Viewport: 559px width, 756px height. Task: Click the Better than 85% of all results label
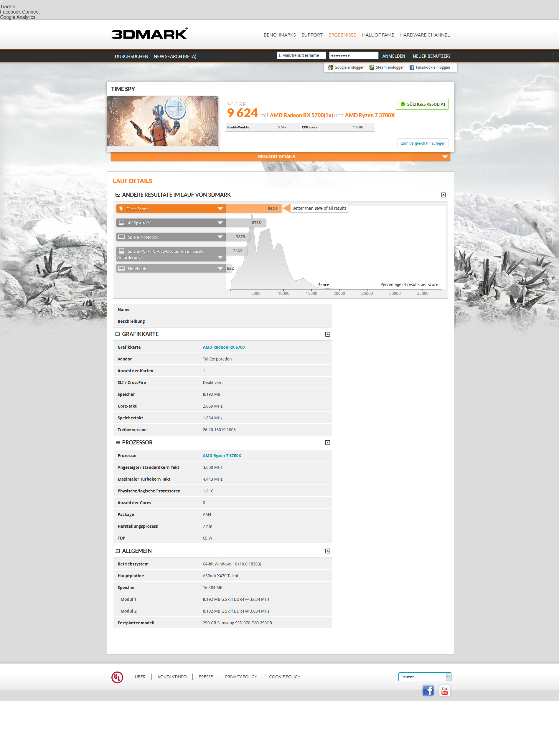(319, 208)
